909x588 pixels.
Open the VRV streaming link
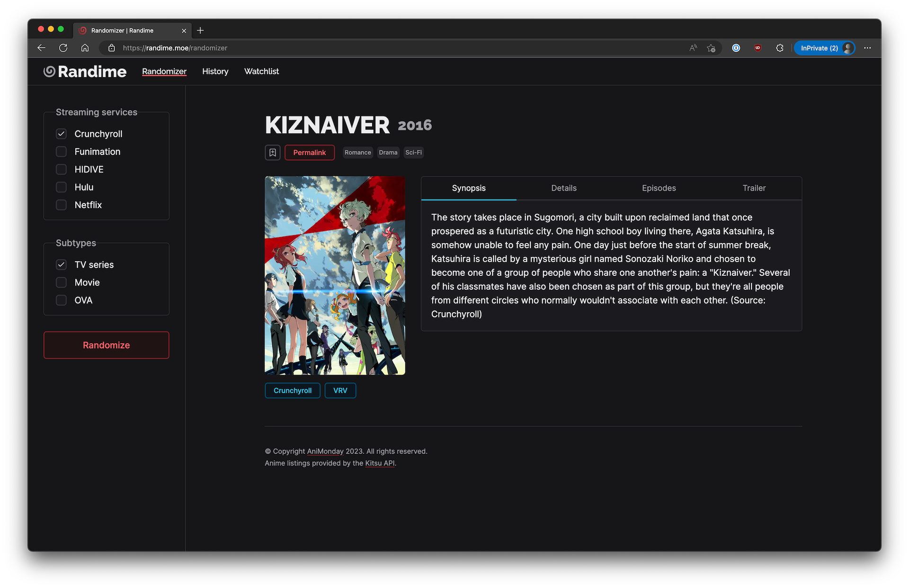coord(340,391)
